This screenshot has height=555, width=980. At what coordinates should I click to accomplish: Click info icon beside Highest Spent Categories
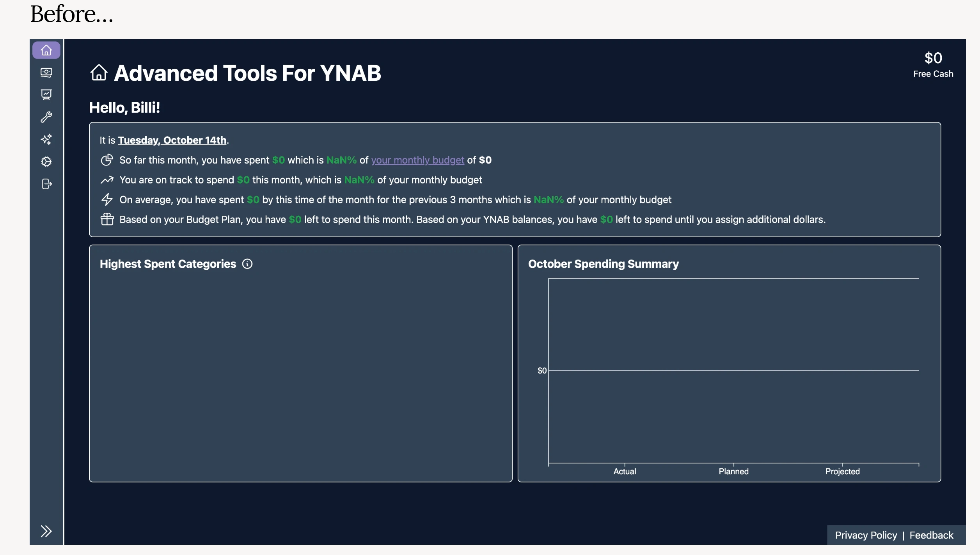[x=247, y=264]
